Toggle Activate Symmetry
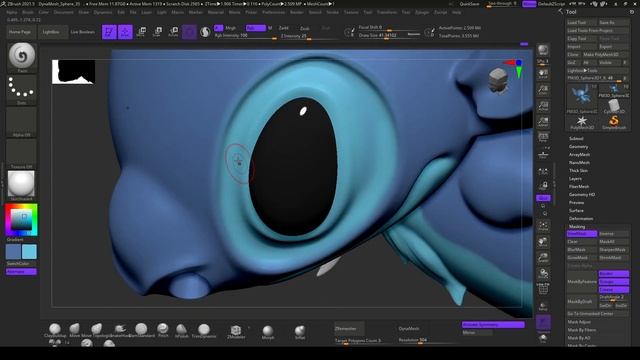Image resolution: width=640 pixels, height=360 pixels. click(493, 325)
